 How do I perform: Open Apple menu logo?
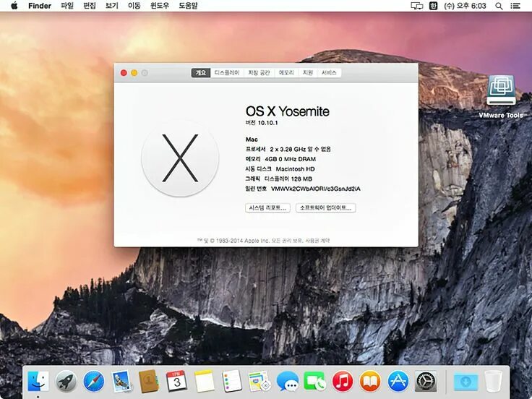(x=14, y=6)
